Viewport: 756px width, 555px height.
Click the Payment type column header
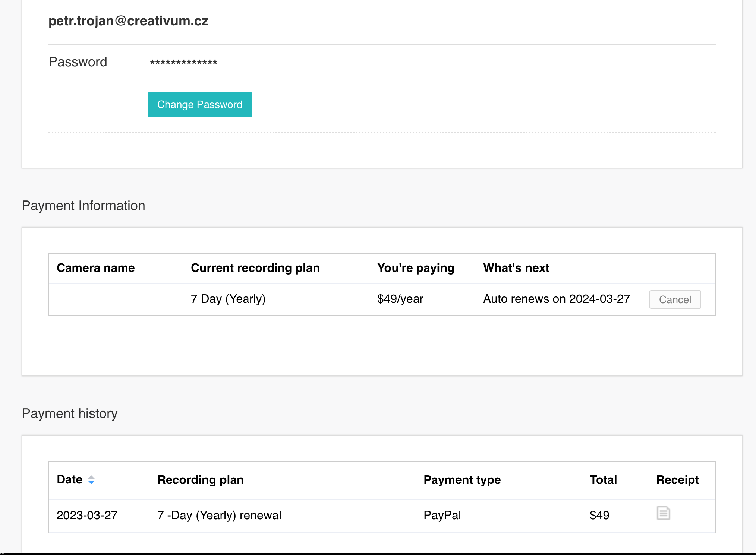pyautogui.click(x=462, y=480)
